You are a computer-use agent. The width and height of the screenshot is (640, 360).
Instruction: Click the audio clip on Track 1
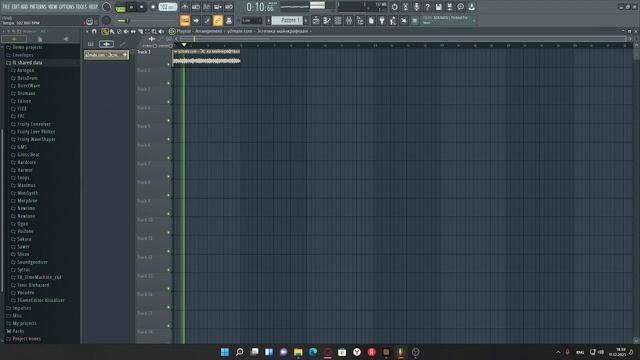coord(207,58)
